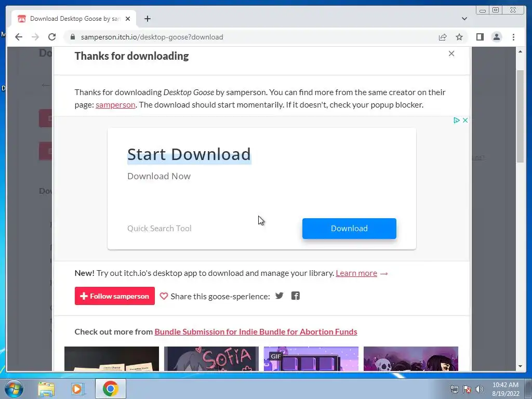Screen dimensions: 532x399
Task: Click the forward navigation arrow
Action: [x=35, y=37]
